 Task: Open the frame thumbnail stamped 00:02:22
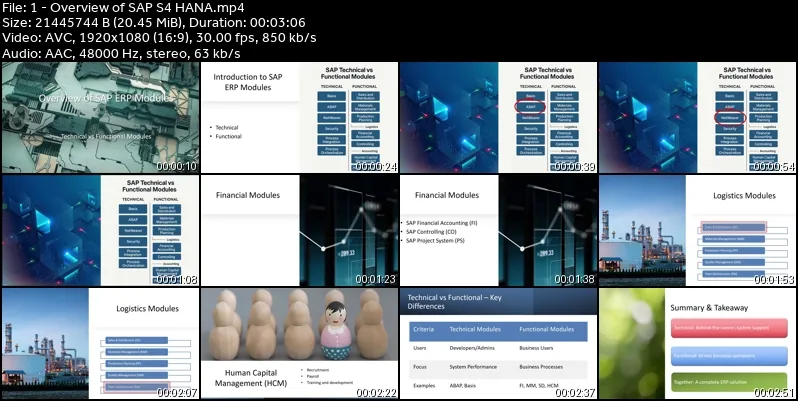click(x=300, y=343)
